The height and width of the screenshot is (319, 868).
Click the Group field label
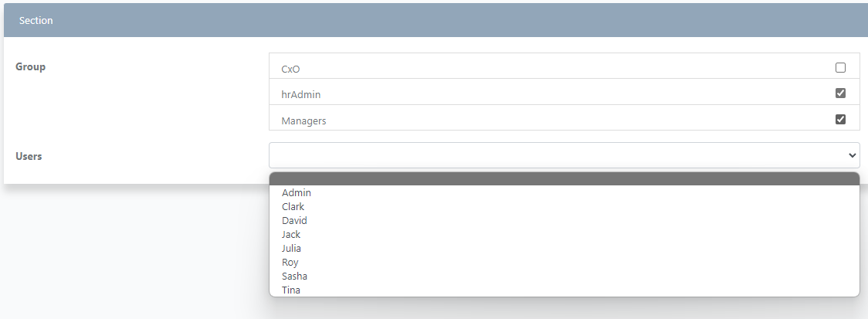tap(31, 67)
